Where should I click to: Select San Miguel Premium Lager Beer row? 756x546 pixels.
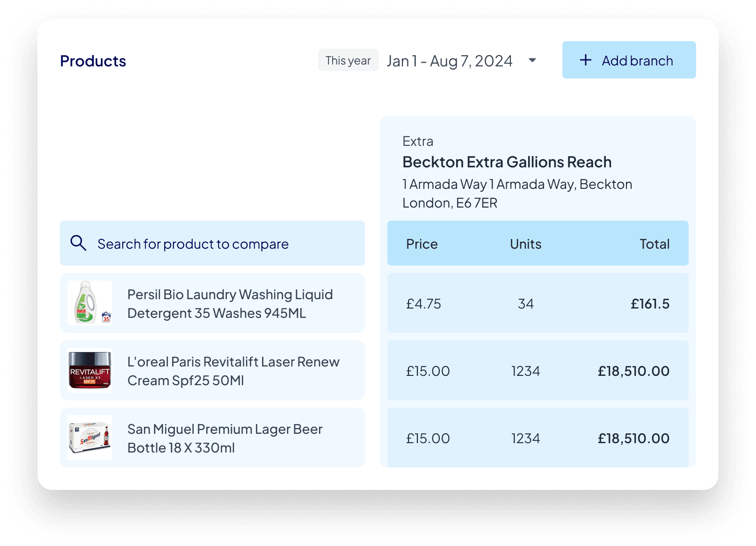tap(212, 438)
